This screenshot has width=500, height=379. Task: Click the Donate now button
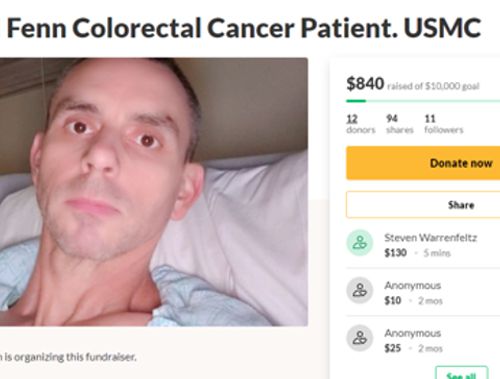[x=423, y=163]
